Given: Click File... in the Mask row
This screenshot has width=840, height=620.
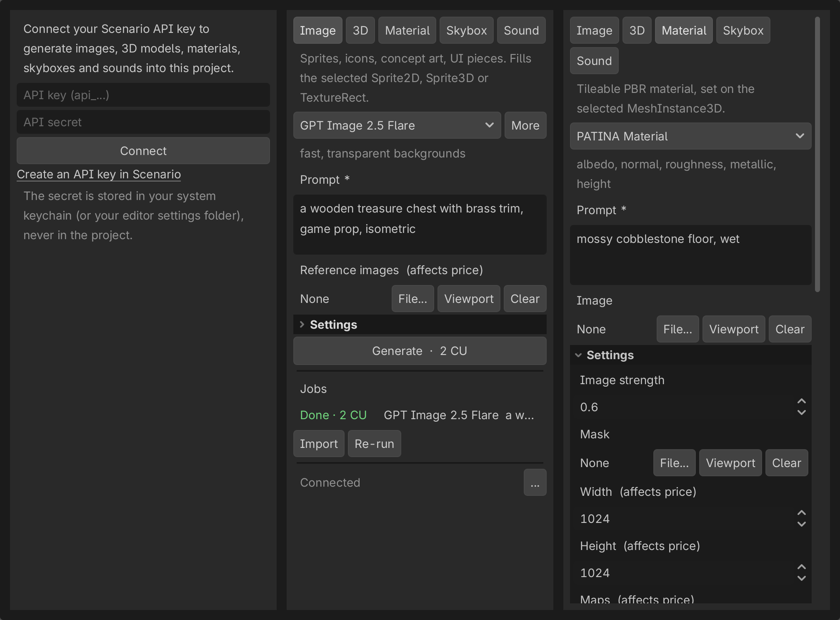Looking at the screenshot, I should [674, 463].
